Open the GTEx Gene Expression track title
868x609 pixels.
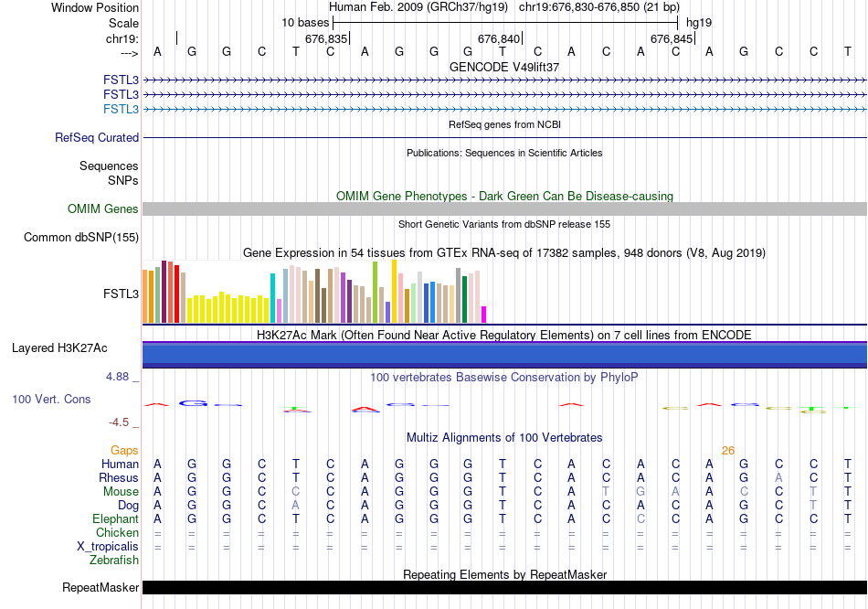(504, 253)
